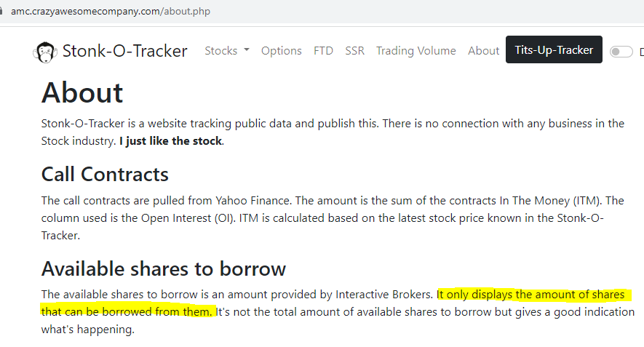644x347 pixels.
Task: Click the Available shares to borrow heading
Action: [164, 268]
